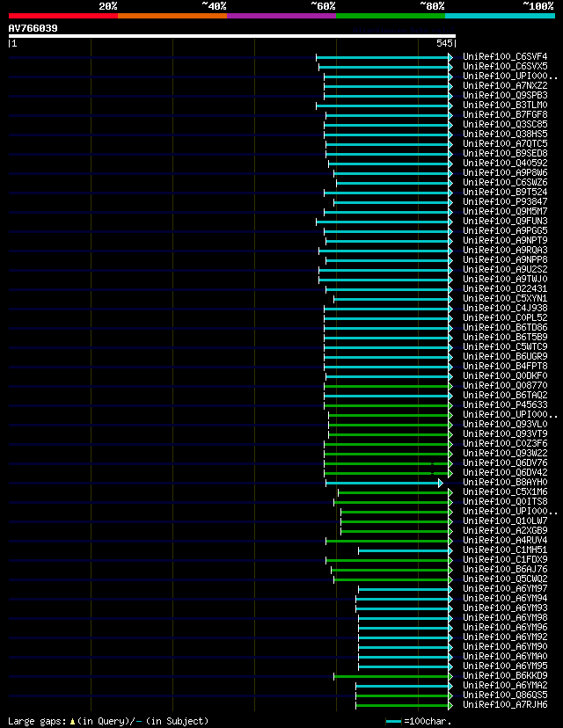Follow the UniRef100_B6TD86 link
This screenshot has width=563, height=728.
pos(505,327)
